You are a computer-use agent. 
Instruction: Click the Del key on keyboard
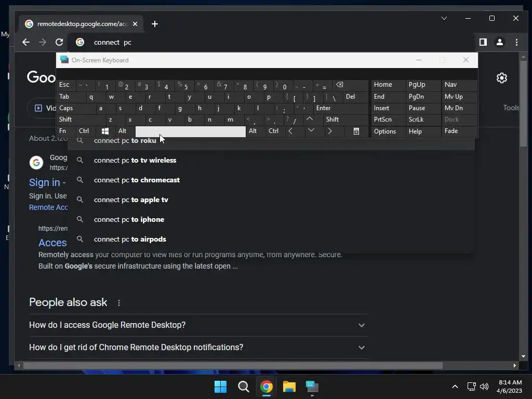(356, 97)
